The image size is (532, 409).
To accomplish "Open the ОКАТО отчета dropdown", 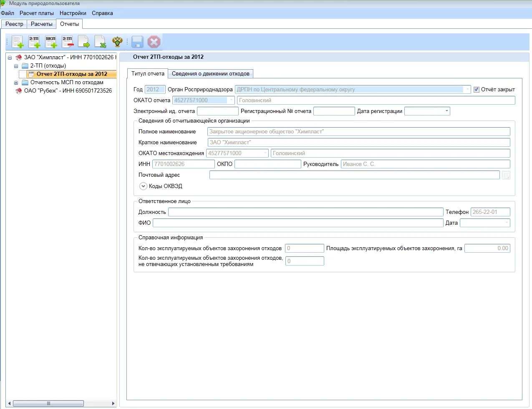I will pos(232,100).
